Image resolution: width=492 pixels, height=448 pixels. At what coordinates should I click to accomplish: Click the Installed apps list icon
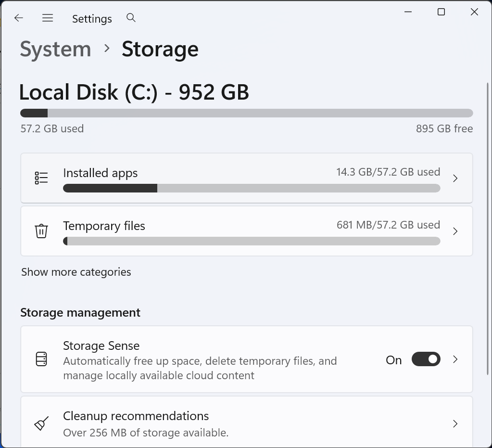[41, 178]
